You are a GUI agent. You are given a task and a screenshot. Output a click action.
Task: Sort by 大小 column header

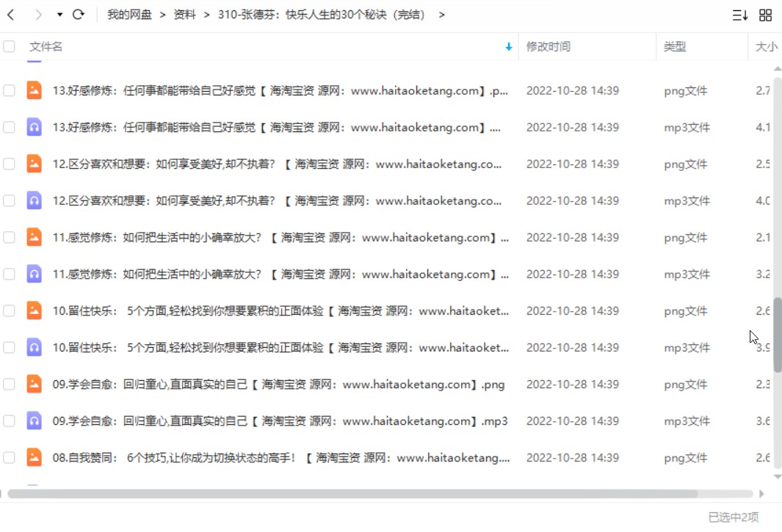point(767,46)
